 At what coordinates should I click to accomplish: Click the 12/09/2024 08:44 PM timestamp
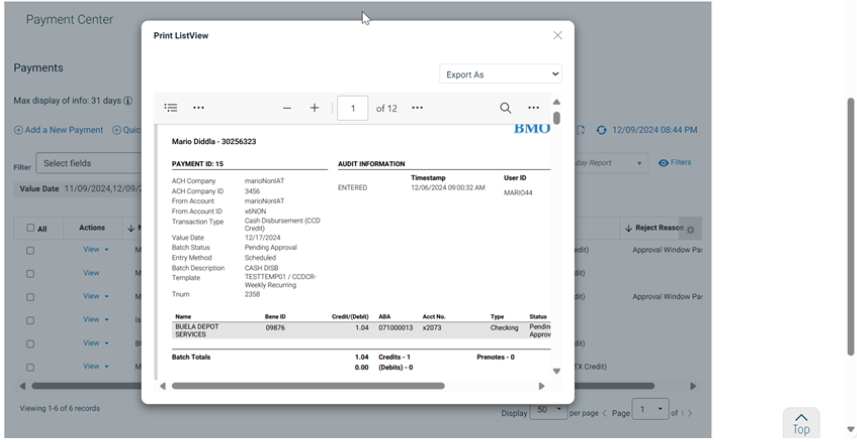click(x=655, y=130)
